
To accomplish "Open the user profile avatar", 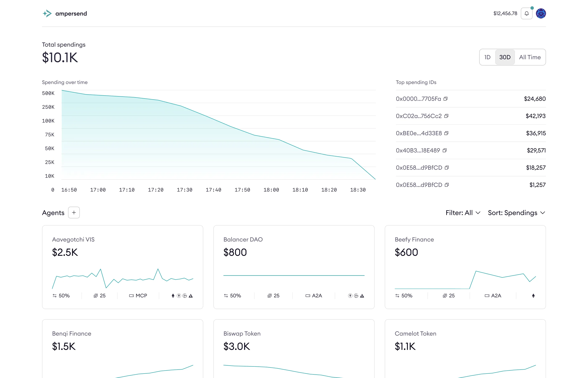I will 541,13.
